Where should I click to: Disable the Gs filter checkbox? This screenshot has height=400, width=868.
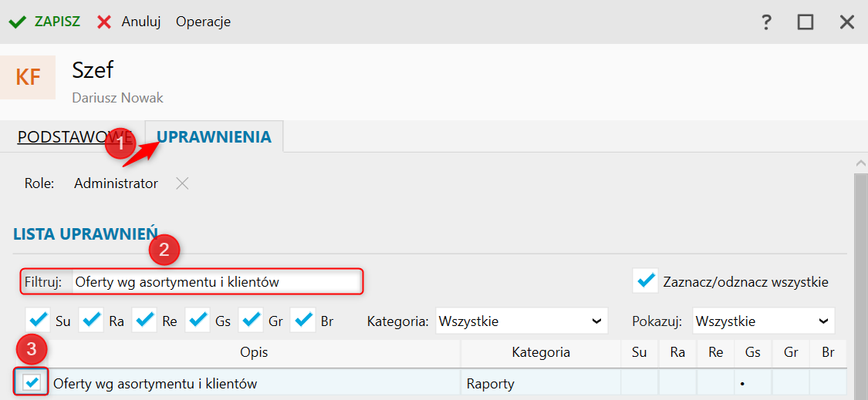click(x=198, y=320)
